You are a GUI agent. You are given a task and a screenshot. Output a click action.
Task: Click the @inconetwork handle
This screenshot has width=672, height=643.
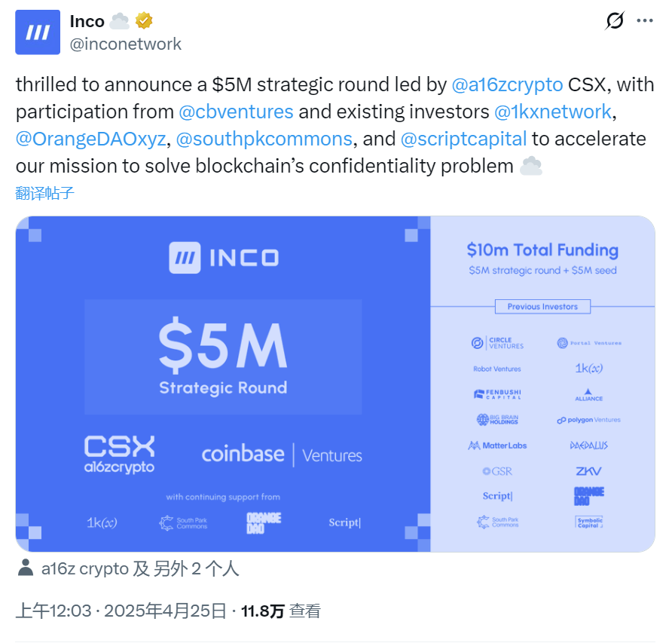[125, 44]
